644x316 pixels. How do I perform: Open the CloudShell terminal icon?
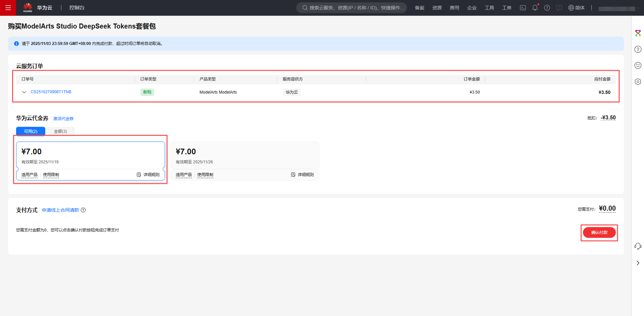523,8
